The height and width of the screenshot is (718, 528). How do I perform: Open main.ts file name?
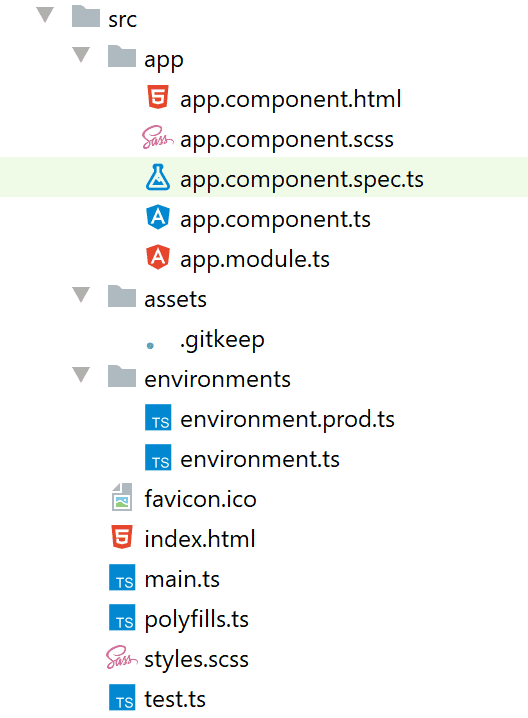coord(182,579)
